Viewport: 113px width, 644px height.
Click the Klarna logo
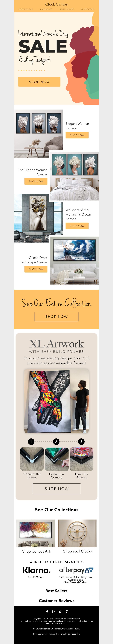click(36, 570)
